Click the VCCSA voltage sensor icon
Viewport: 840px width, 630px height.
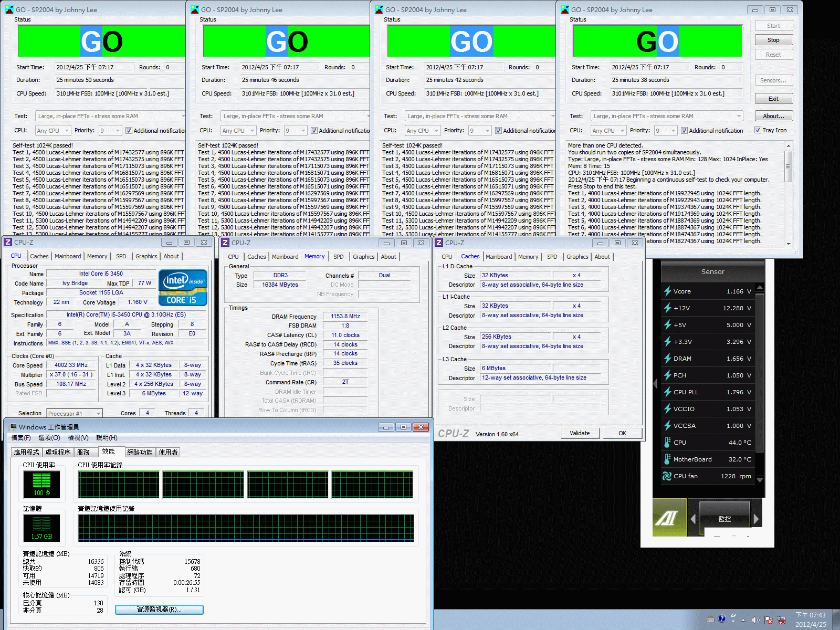667,426
